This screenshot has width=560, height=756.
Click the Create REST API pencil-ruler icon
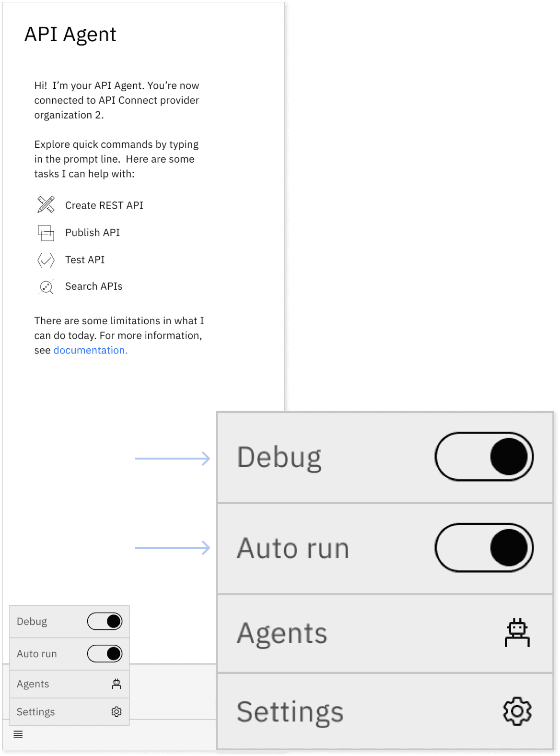(x=46, y=205)
